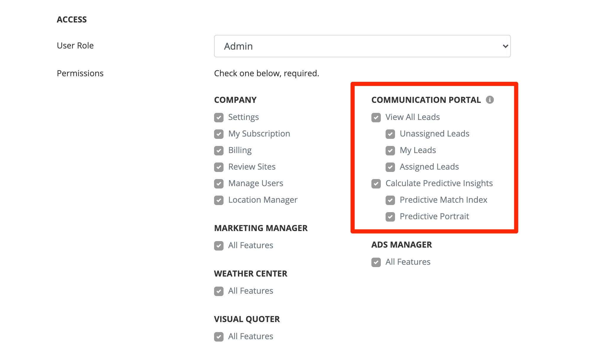Open the User Role dropdown
Viewport: 589px width, 364px height.
[x=362, y=46]
